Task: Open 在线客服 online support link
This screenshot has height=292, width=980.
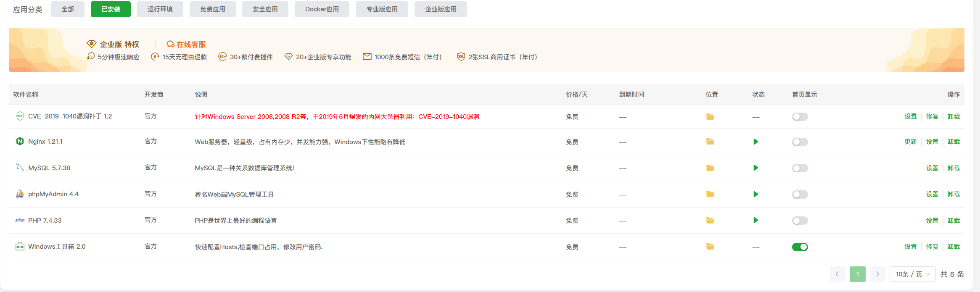Action: (x=191, y=44)
